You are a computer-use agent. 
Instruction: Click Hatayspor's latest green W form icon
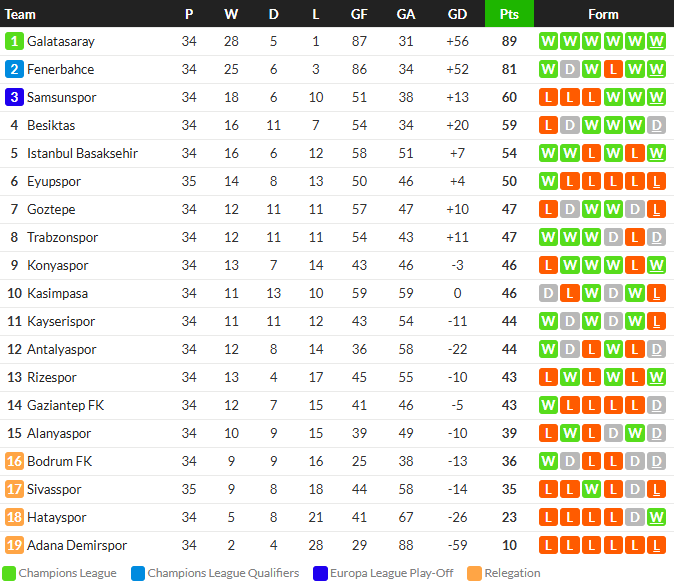pos(656,517)
